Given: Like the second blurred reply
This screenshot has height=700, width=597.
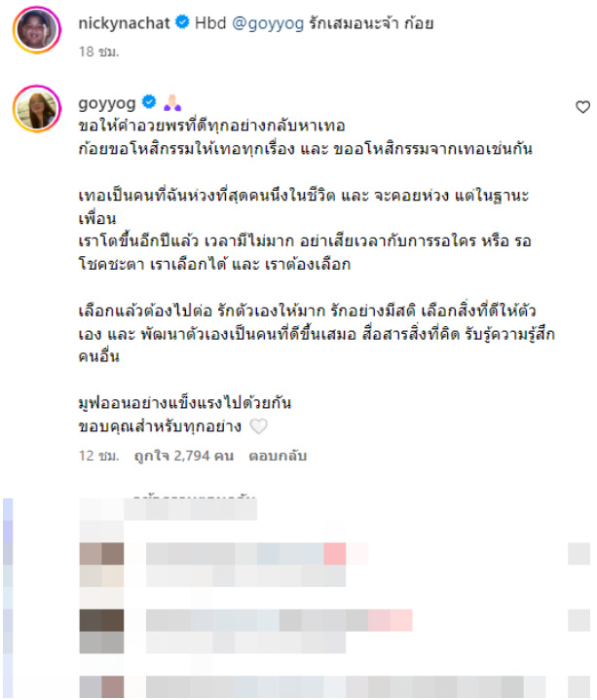Looking at the screenshot, I should (579, 620).
